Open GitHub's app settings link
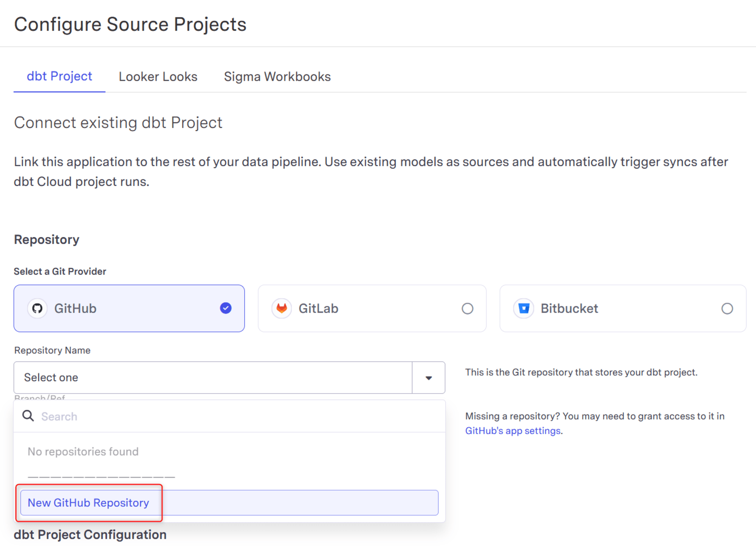The width and height of the screenshot is (756, 551). click(513, 431)
